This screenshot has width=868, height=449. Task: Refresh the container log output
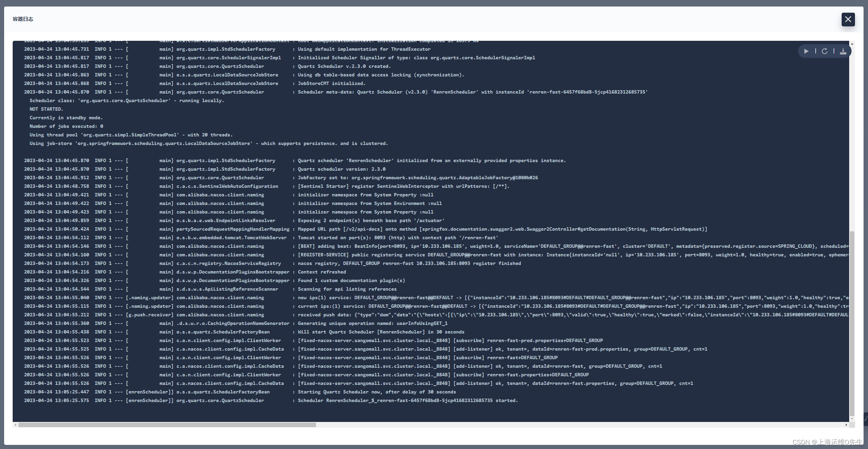[x=825, y=51]
